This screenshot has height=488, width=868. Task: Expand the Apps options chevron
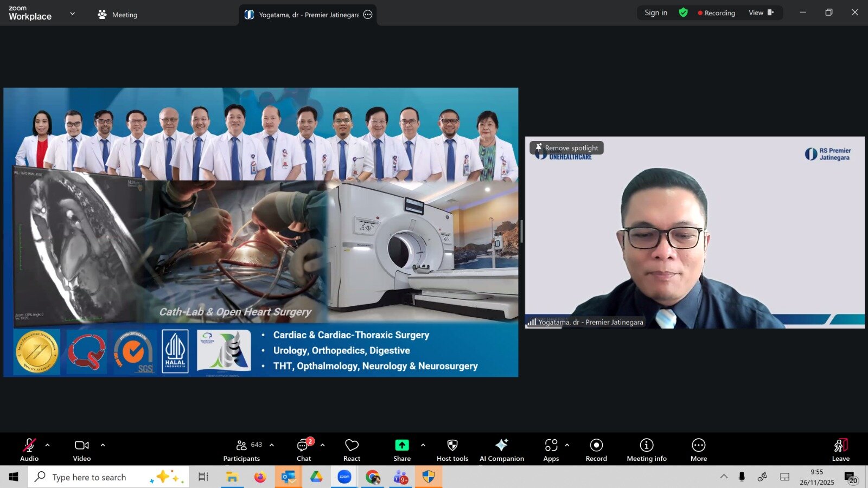click(567, 445)
